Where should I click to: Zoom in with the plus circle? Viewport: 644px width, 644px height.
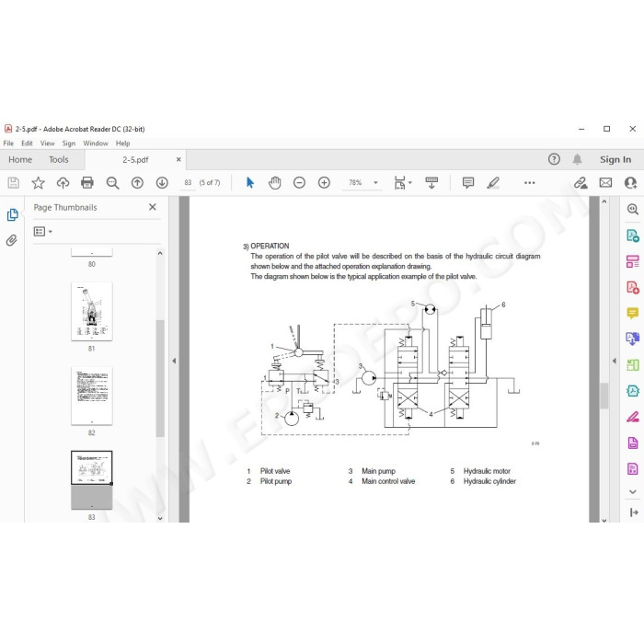point(324,183)
